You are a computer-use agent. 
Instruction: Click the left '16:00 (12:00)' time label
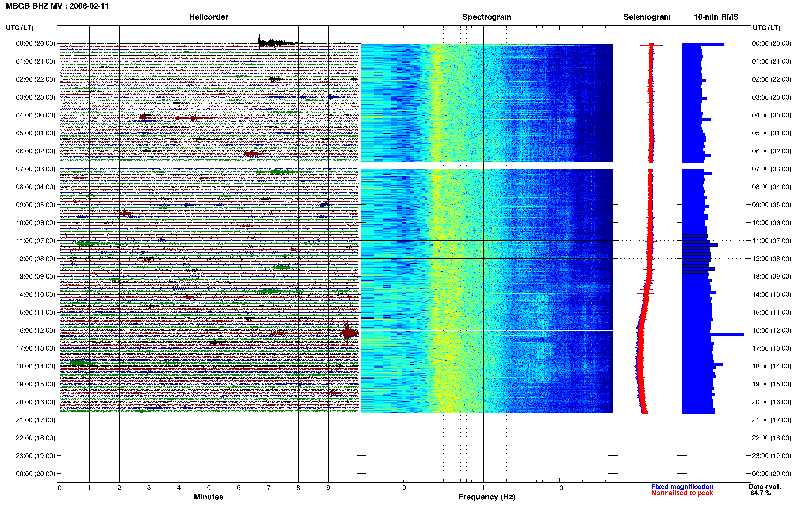[36, 330]
